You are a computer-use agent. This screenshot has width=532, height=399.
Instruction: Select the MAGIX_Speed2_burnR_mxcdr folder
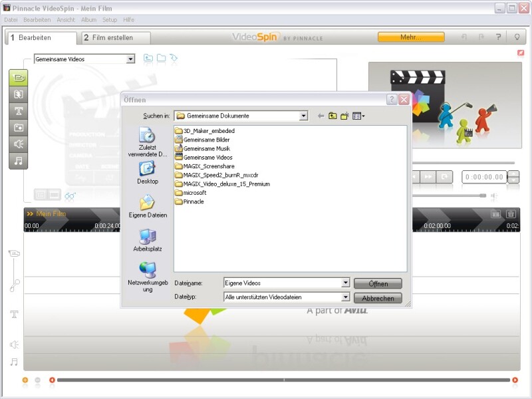(x=217, y=175)
